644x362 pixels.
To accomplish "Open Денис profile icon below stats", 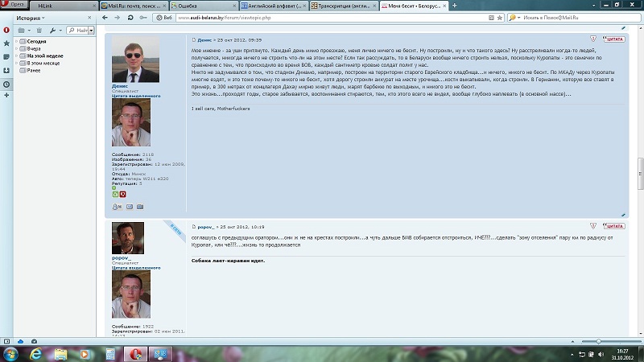I will point(117,207).
